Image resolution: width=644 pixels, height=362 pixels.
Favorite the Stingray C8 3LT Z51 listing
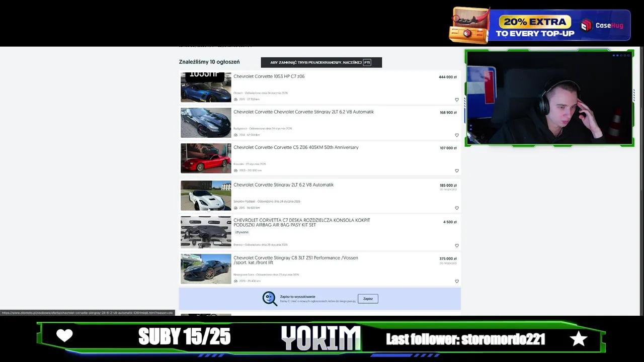point(457,282)
